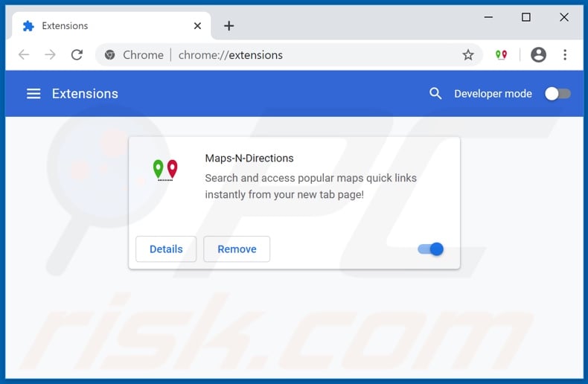
Task: Disable the Maps-N-Directions extension toggle
Action: [x=430, y=249]
